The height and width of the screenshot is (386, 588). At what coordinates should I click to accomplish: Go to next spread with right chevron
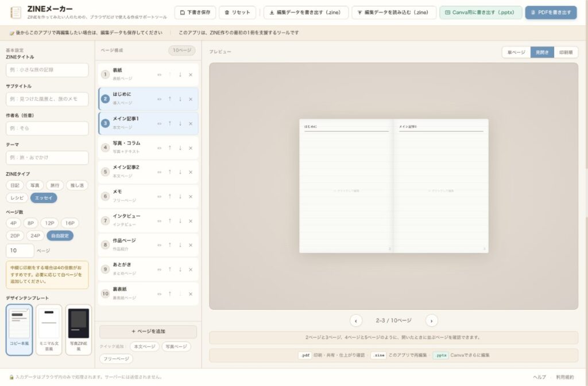point(432,321)
